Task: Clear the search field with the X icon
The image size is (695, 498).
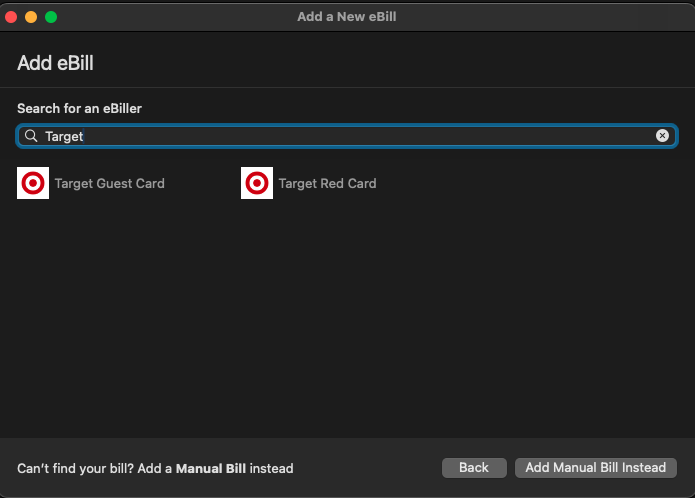Action: pos(662,136)
